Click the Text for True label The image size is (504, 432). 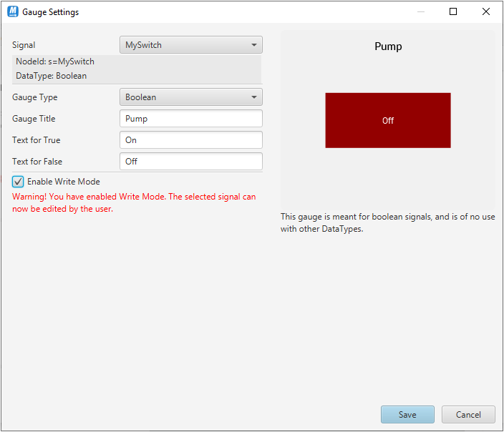[37, 140]
